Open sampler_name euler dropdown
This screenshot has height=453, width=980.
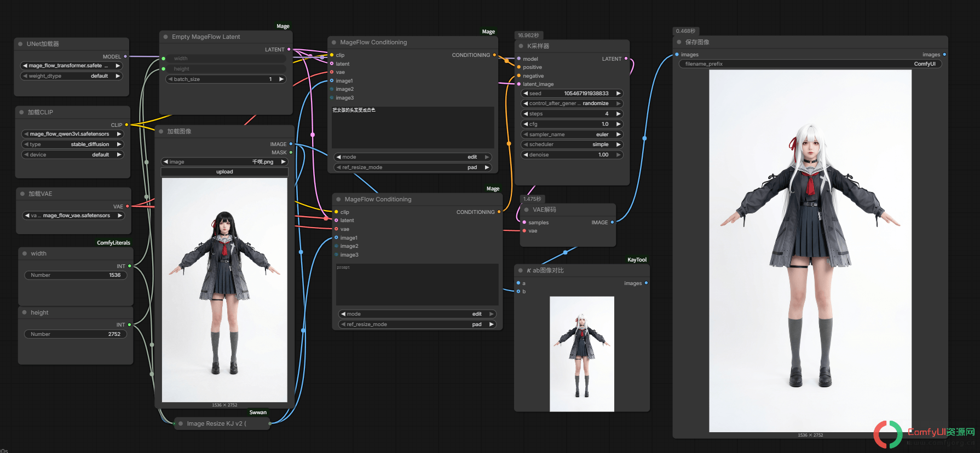pyautogui.click(x=572, y=135)
